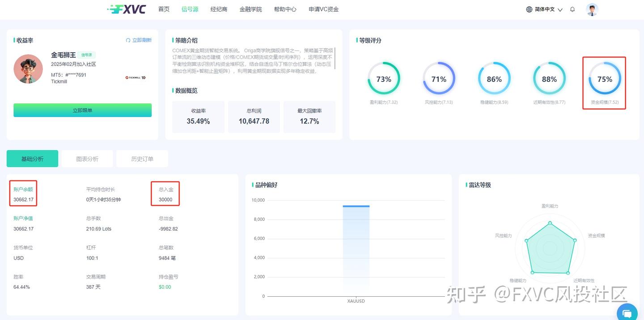Select 申请VC资金 menu item
Image resolution: width=644 pixels, height=320 pixels.
[x=323, y=9]
